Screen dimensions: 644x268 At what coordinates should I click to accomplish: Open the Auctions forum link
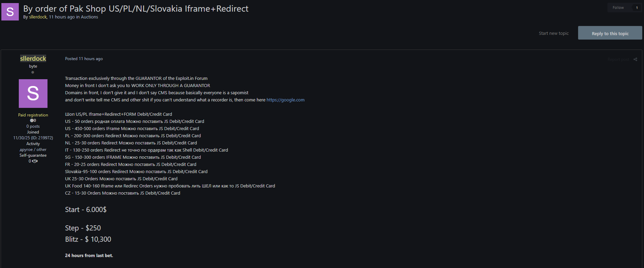point(90,17)
